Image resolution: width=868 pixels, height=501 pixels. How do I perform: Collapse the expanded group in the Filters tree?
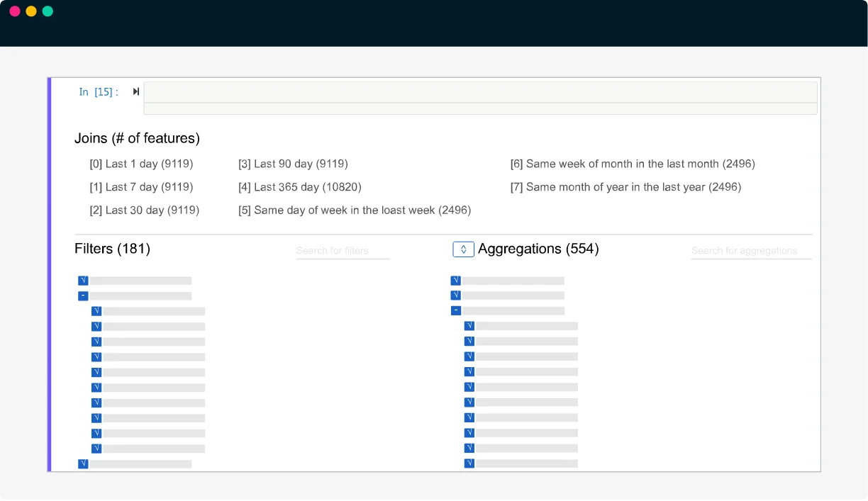83,296
